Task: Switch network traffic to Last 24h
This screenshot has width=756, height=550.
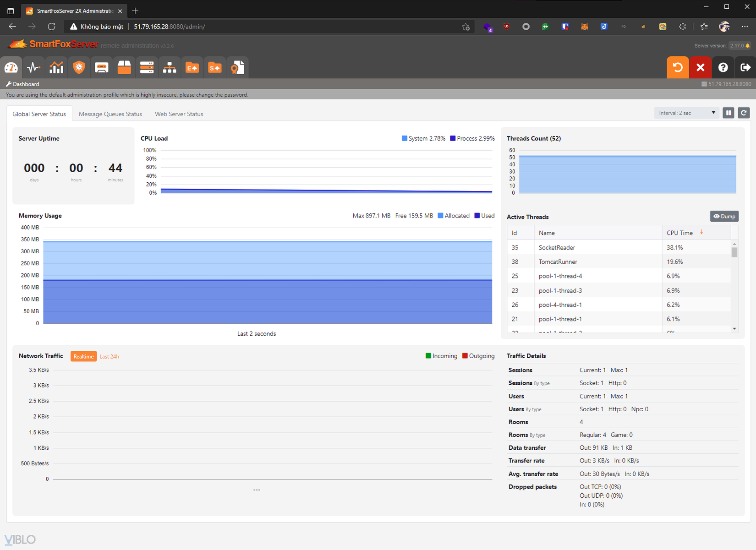Action: click(x=109, y=357)
